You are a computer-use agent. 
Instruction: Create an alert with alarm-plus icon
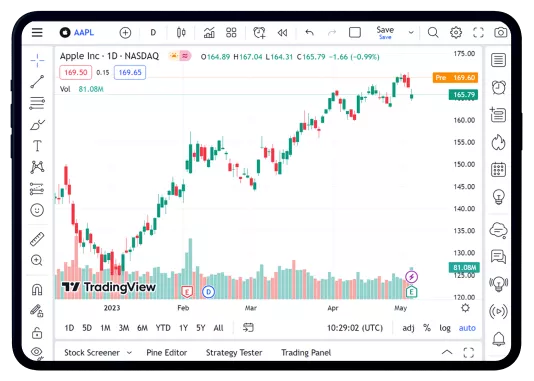(x=259, y=33)
